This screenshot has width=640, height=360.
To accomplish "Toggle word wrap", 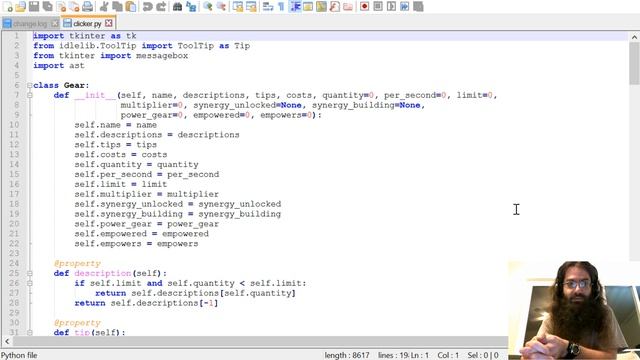I will [268, 6].
